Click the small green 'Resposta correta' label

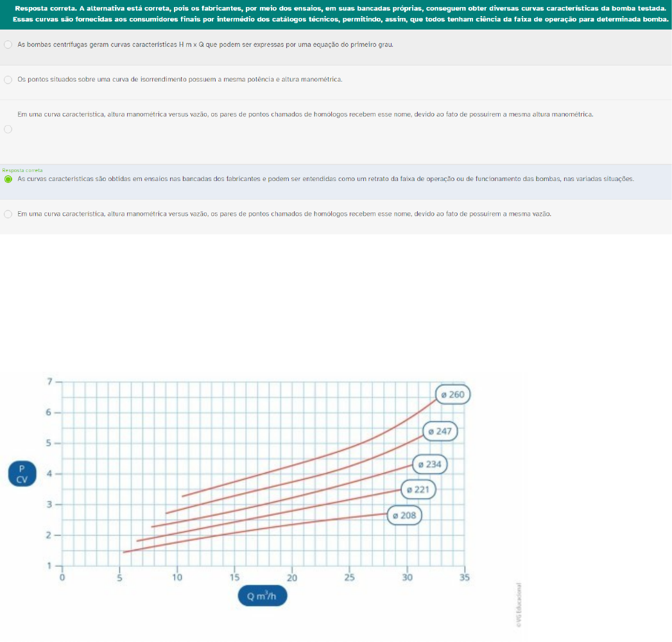click(x=22, y=170)
